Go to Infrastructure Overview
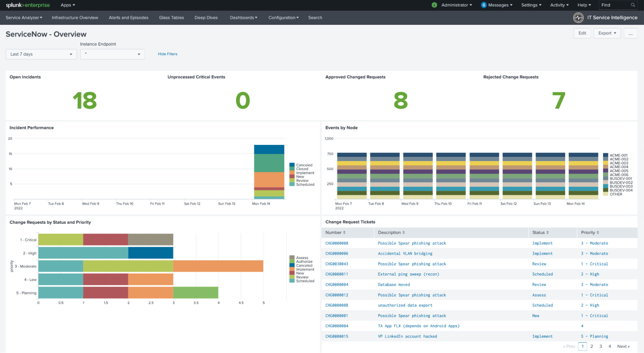 [x=75, y=18]
